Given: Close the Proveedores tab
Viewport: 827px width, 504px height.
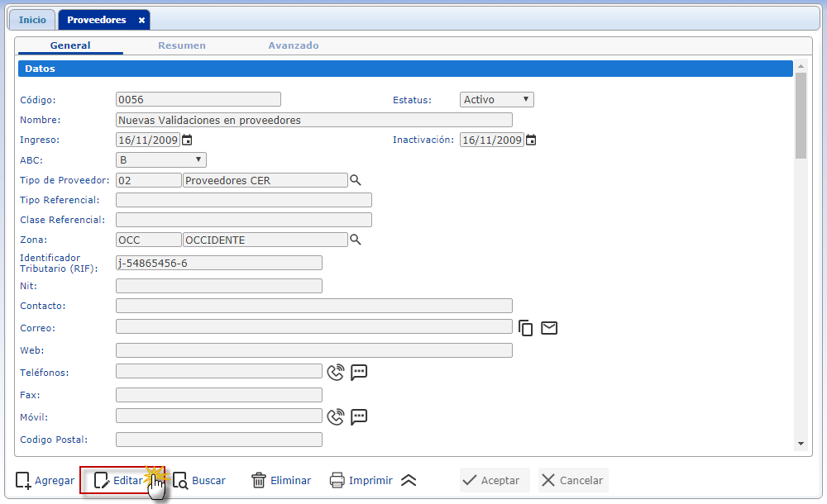Looking at the screenshot, I should [141, 20].
